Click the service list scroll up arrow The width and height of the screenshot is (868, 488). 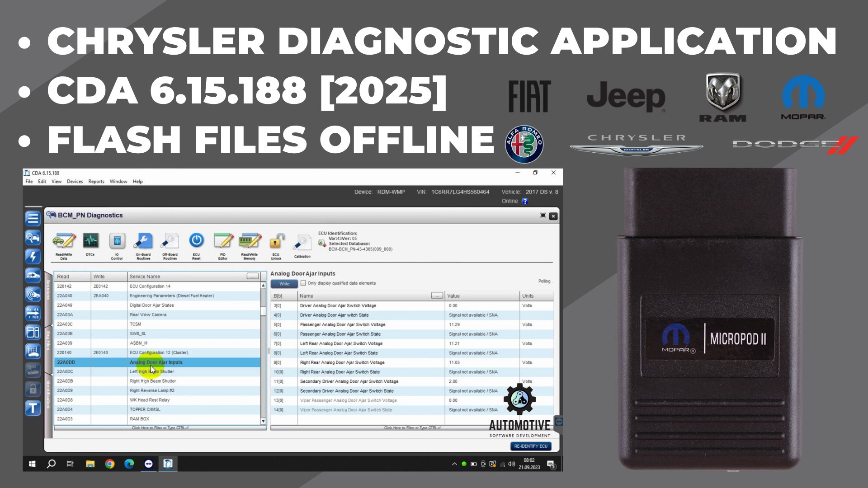263,286
